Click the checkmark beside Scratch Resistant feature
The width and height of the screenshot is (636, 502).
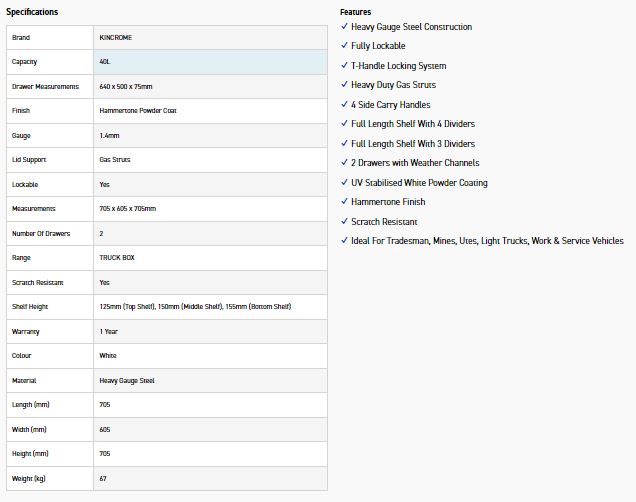pos(344,221)
